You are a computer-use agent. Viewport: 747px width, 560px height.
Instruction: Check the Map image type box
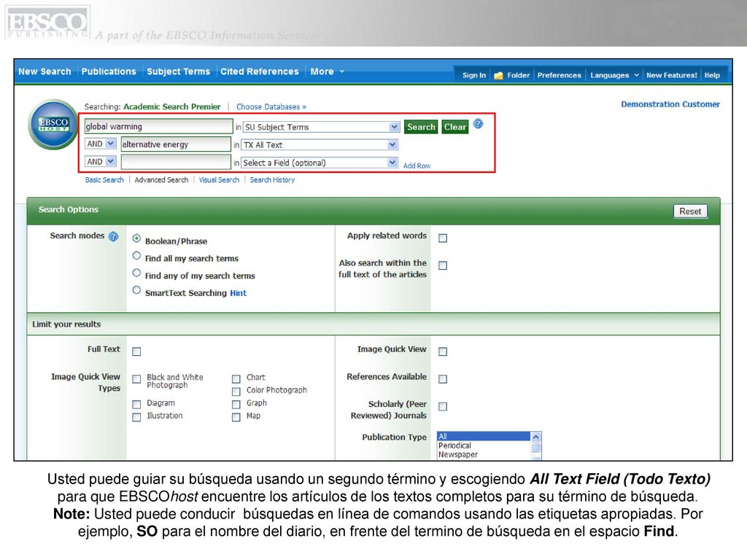tap(236, 417)
